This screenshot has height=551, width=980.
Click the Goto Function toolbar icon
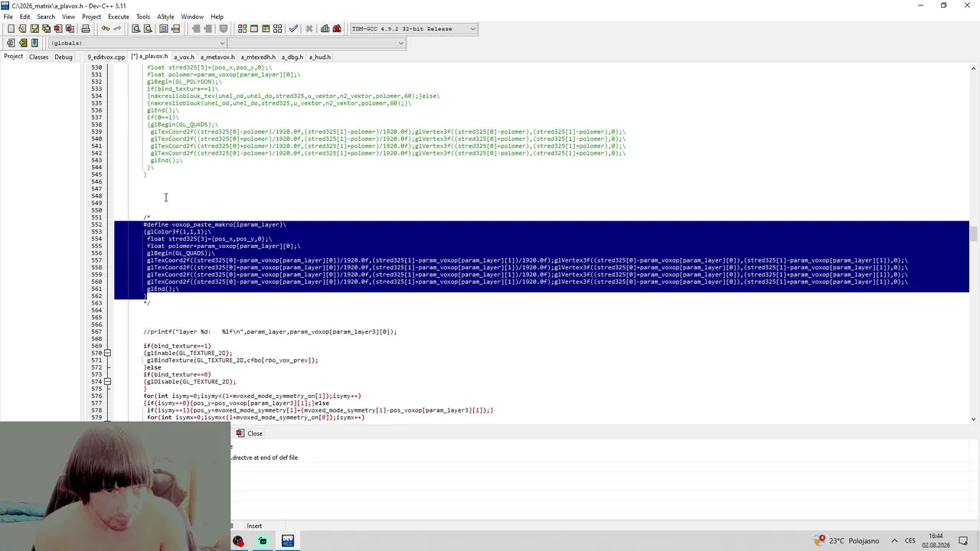[164, 29]
